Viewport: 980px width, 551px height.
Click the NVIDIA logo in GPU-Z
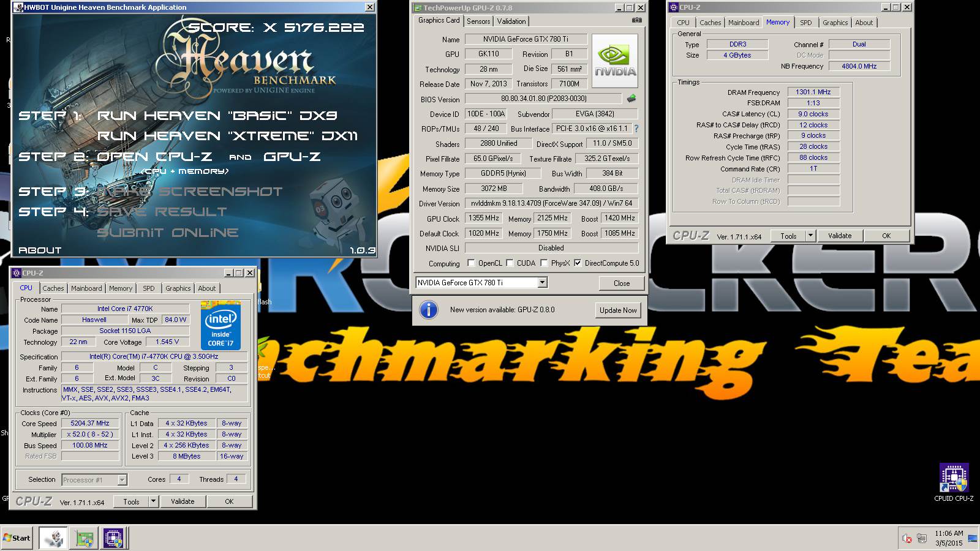pos(614,61)
